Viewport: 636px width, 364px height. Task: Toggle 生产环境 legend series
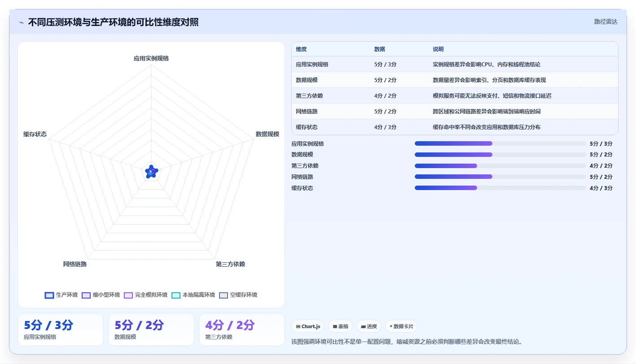pyautogui.click(x=61, y=295)
